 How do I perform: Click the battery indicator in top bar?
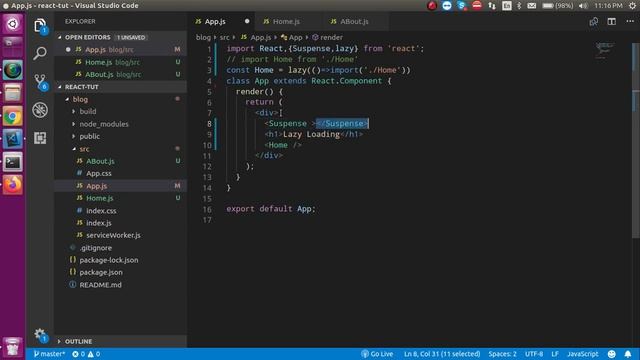558,6
